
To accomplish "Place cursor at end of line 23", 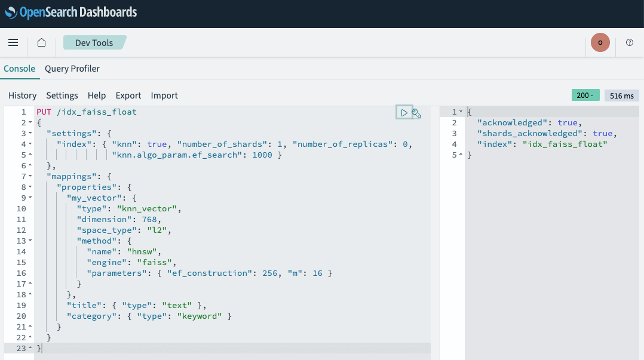I will (43, 348).
